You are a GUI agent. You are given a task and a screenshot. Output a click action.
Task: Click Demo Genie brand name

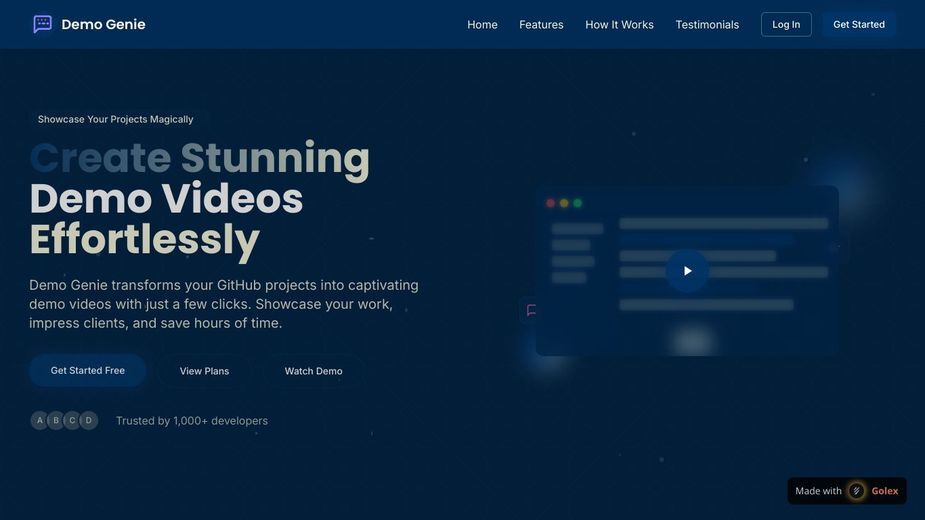coord(103,24)
